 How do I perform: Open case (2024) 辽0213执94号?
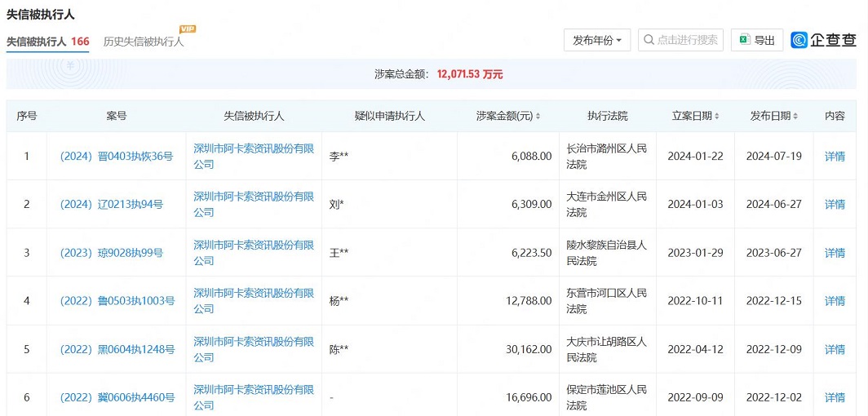pyautogui.click(x=111, y=205)
